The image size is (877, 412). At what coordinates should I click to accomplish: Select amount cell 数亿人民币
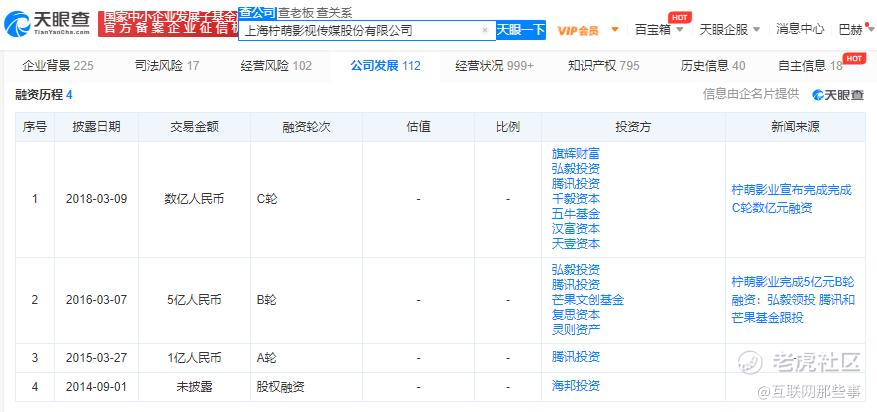194,199
